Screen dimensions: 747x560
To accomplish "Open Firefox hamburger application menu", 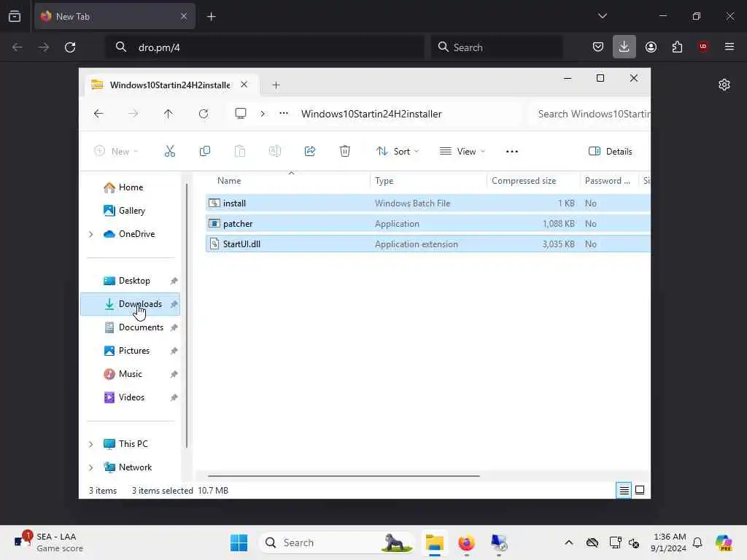I will pyautogui.click(x=729, y=47).
